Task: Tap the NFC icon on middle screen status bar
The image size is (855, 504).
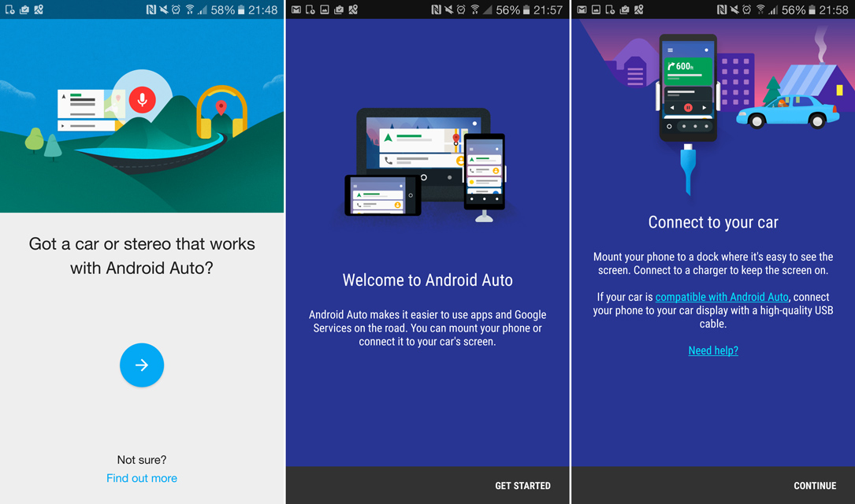Action: tap(437, 9)
